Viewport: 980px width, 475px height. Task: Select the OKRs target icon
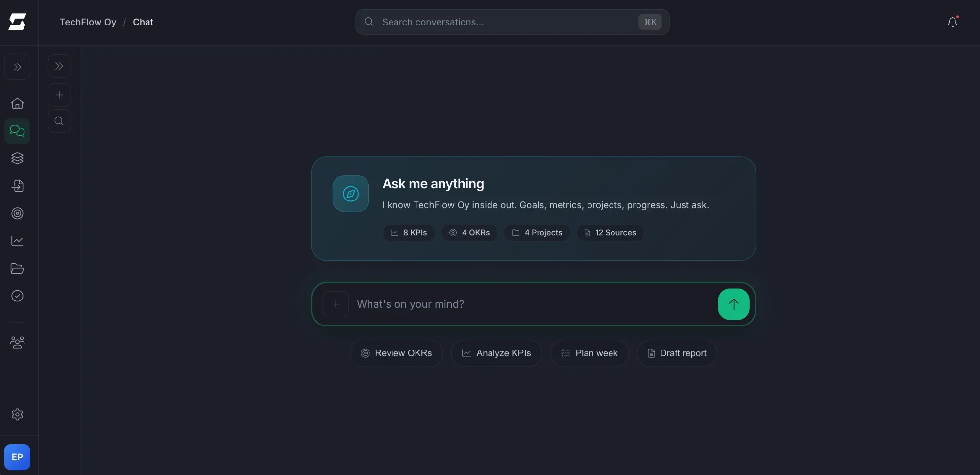[x=17, y=213]
